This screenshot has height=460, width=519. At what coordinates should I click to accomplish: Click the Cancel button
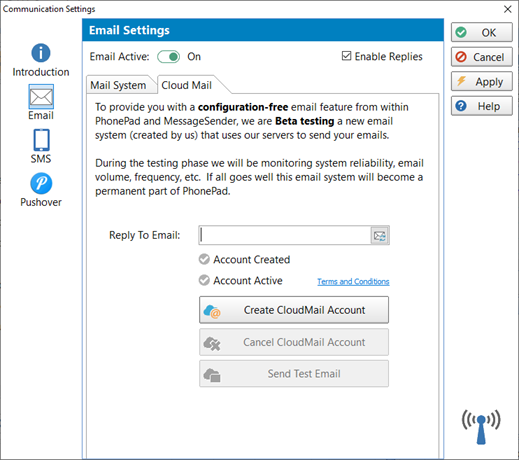[482, 57]
